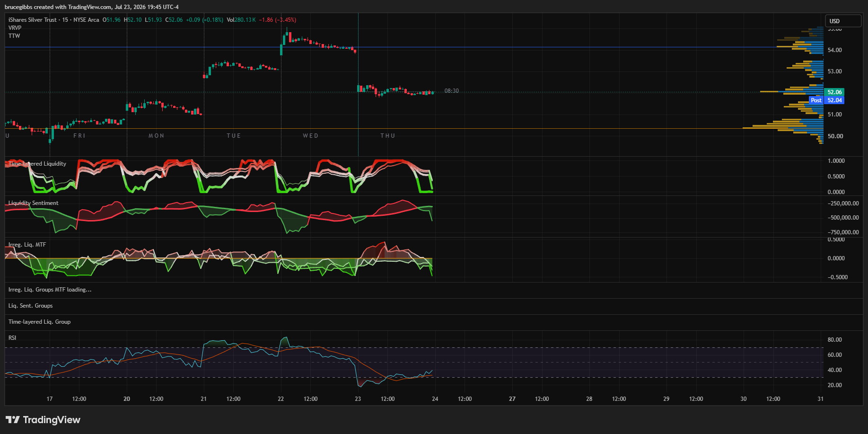Click the open value O51.96

coord(112,20)
